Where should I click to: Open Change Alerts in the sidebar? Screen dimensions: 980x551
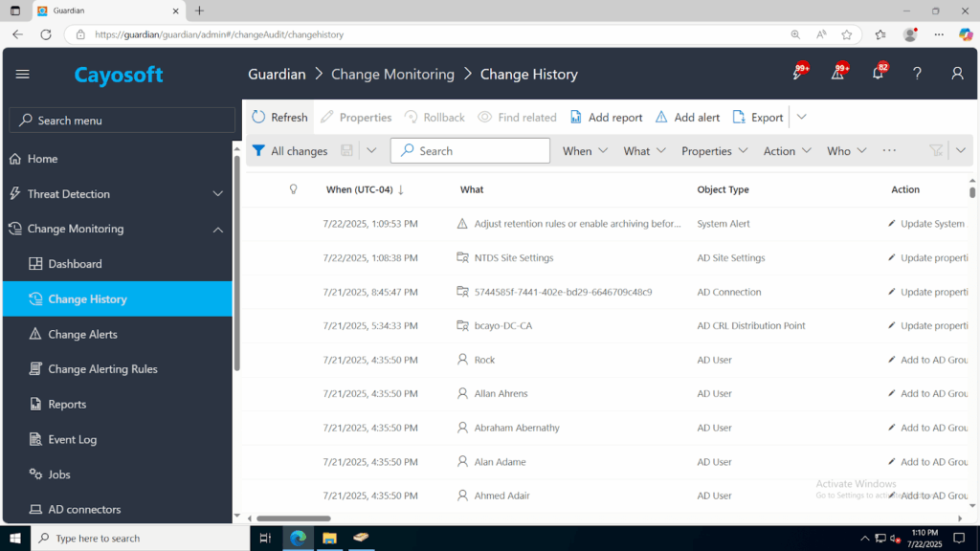(x=118, y=334)
